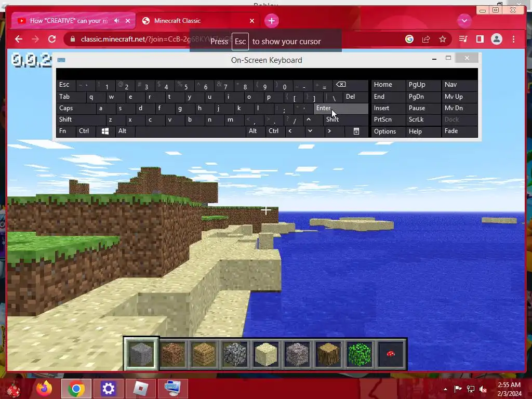The image size is (532, 399).
Task: Select the sand block in hotbar
Action: 266,354
